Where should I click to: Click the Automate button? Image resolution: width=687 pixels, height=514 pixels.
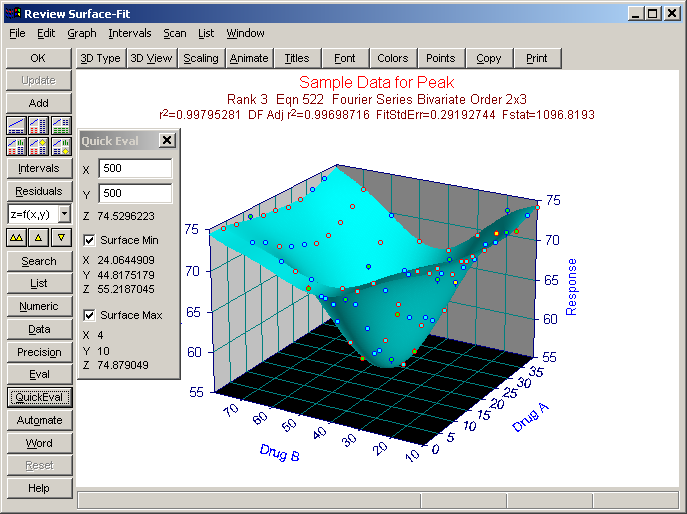39,420
